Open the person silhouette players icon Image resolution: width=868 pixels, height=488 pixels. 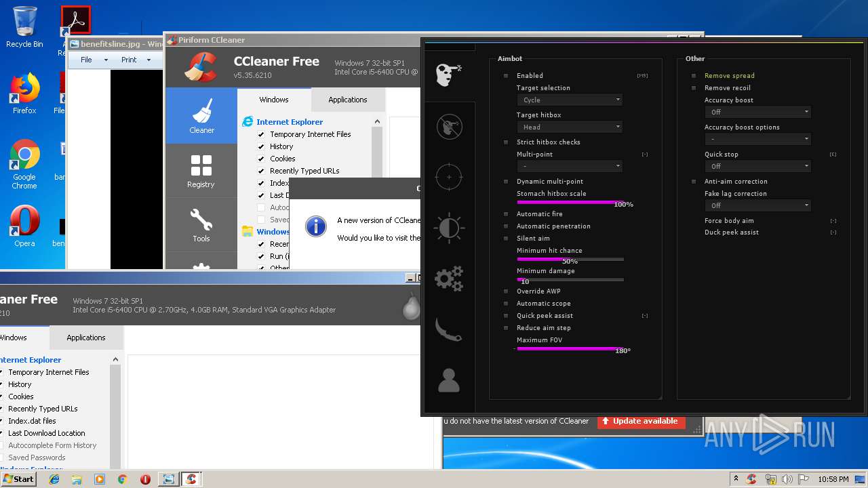pyautogui.click(x=448, y=380)
